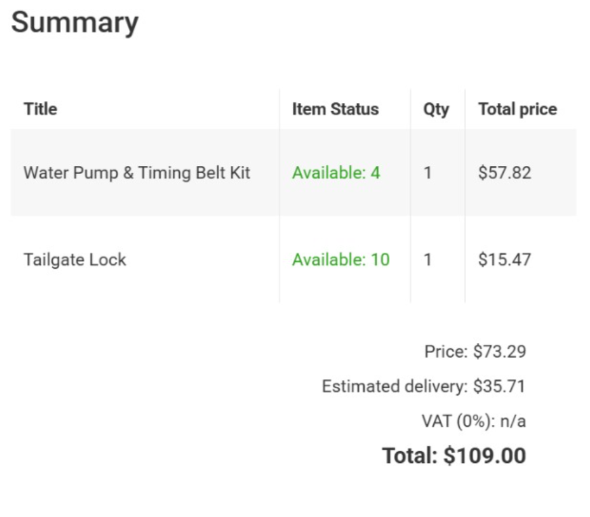The width and height of the screenshot is (590, 517).
Task: Click the Estimated delivery: $35.71 line
Action: (424, 386)
